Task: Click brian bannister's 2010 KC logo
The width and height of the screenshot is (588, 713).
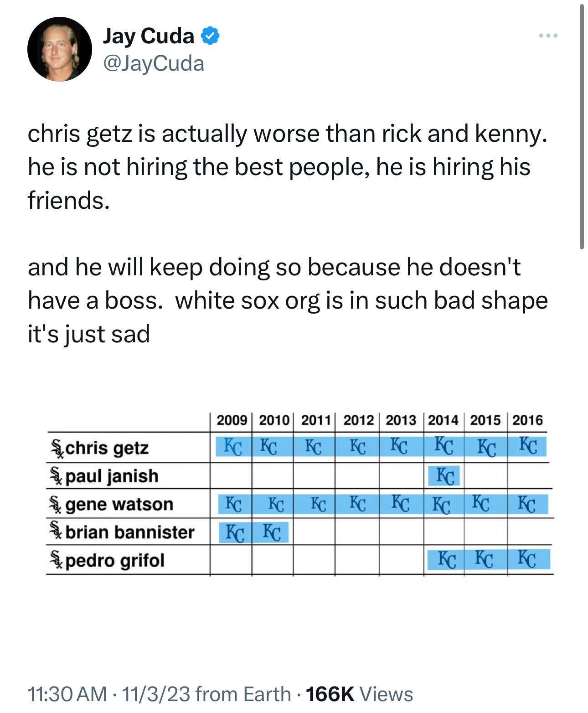Action: [x=272, y=532]
